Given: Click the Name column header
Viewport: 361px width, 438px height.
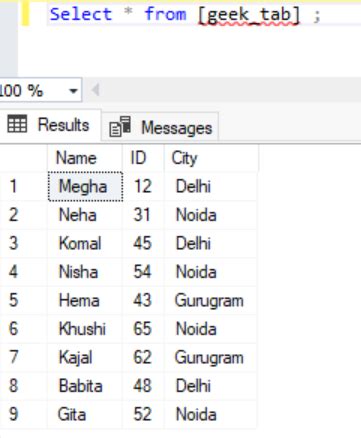Looking at the screenshot, I should (85, 158).
